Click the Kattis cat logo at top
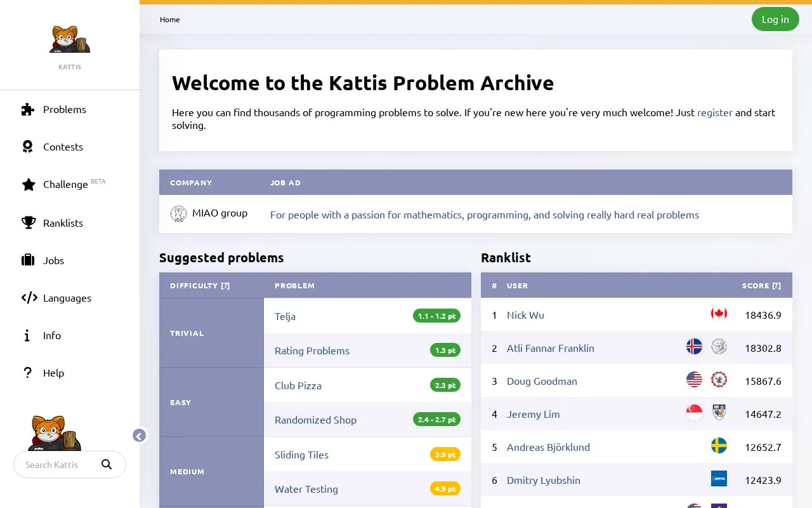Image resolution: width=812 pixels, height=508 pixels. (70, 39)
